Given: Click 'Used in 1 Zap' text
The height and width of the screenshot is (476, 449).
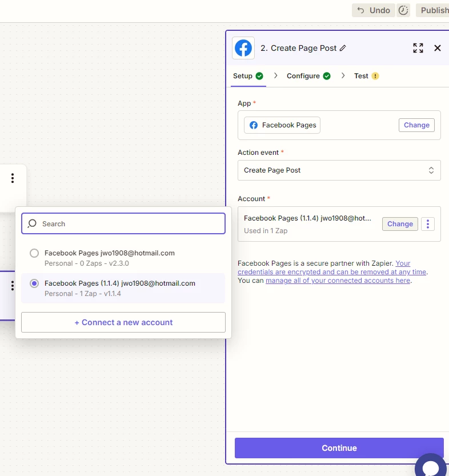Looking at the screenshot, I should [266, 231].
